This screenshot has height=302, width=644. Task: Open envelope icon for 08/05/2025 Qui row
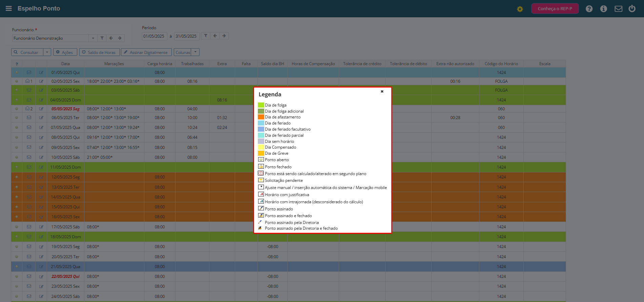click(x=29, y=137)
